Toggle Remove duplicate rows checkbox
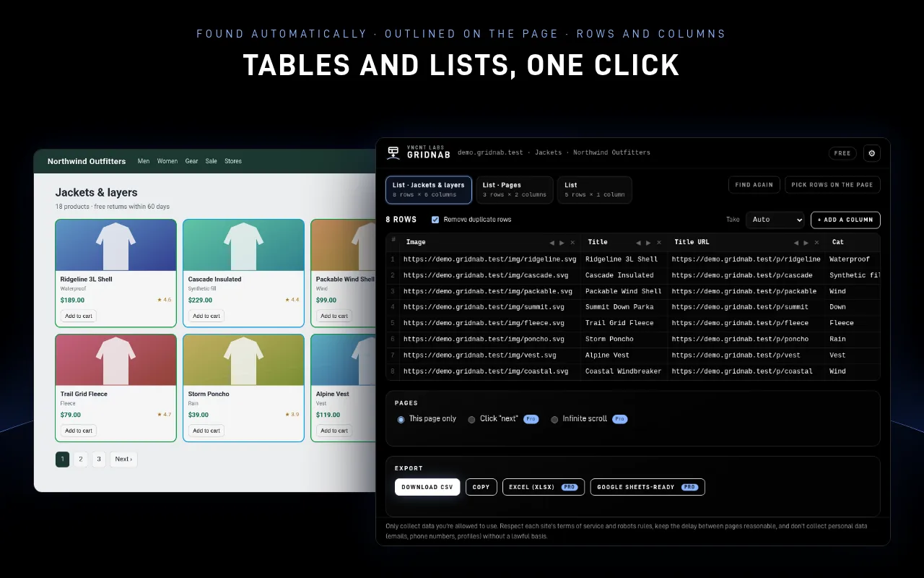This screenshot has width=924, height=578. pyautogui.click(x=435, y=220)
